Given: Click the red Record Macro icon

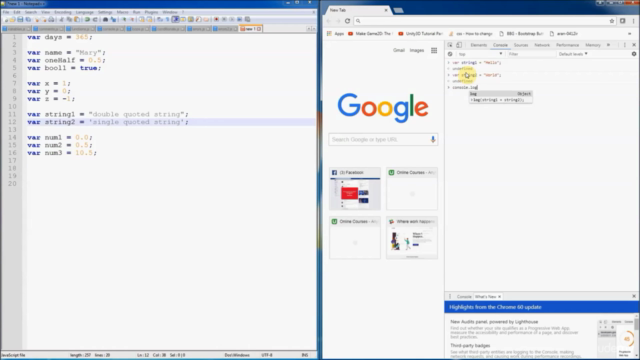Looking at the screenshot, I should point(216,19).
